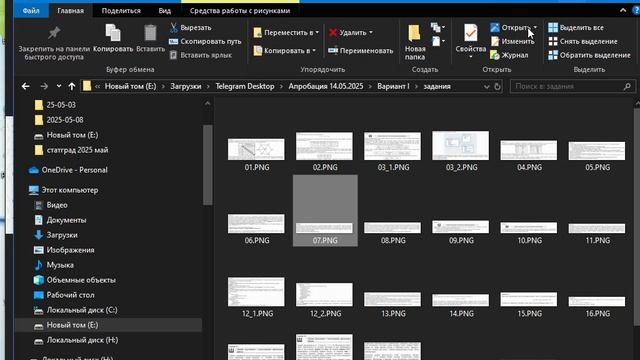Click Telegram Desktop breadcrumb

245,86
